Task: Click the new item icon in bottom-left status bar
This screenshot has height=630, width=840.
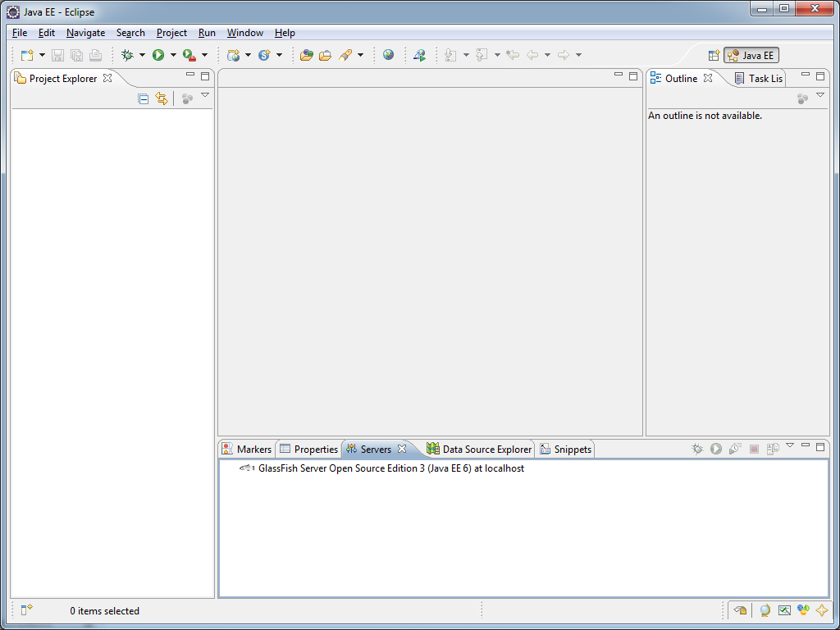Action: point(27,610)
